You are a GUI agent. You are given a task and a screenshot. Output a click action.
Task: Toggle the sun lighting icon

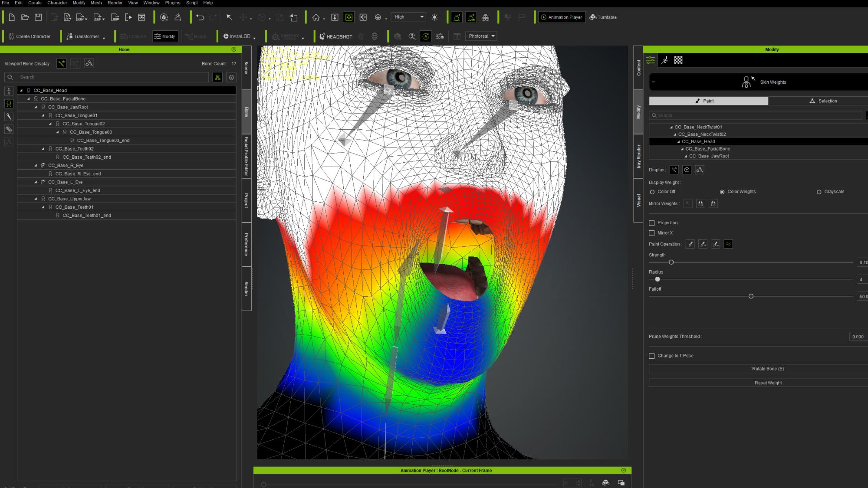point(434,17)
